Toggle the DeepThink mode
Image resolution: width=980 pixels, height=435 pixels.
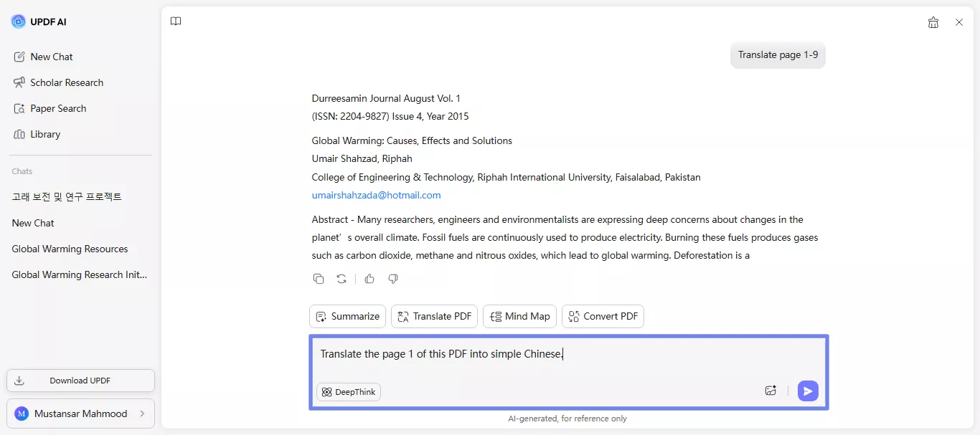coord(349,392)
